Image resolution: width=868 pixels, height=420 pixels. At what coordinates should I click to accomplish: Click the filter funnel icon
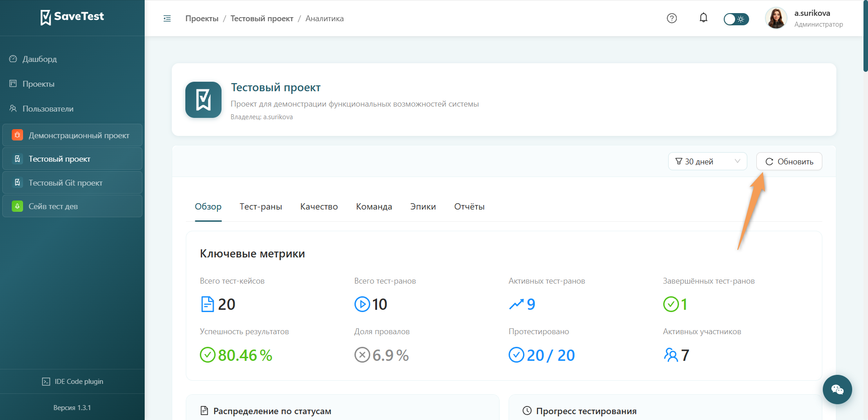[x=679, y=161]
